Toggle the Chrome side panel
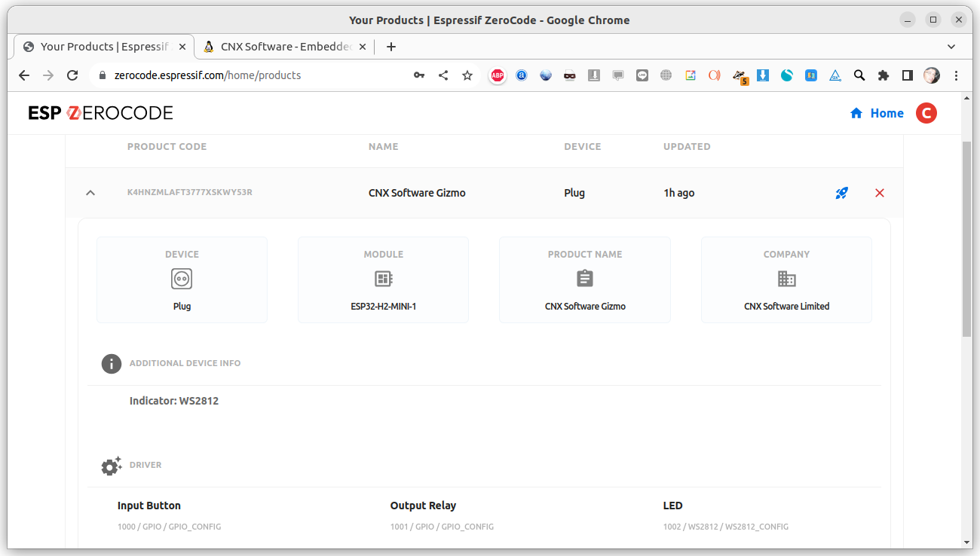 [908, 75]
